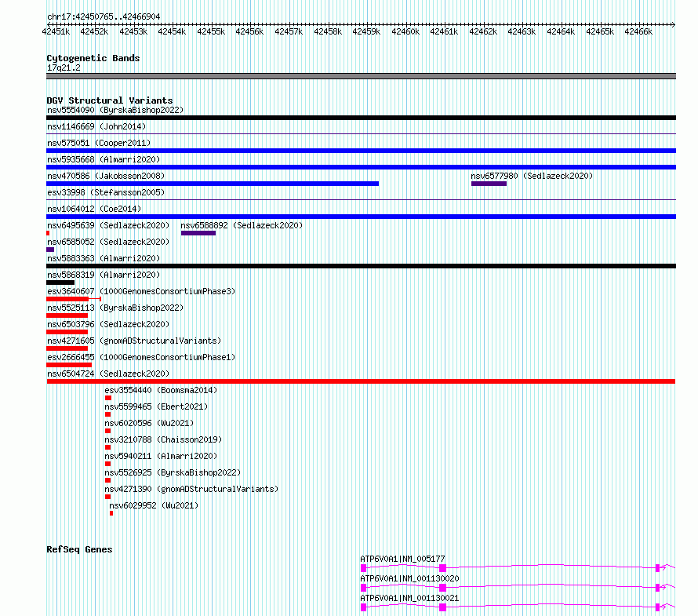Click nsv5868319 (Almarri2020) label
Image resolution: width=698 pixels, height=616 pixels.
(x=104, y=275)
